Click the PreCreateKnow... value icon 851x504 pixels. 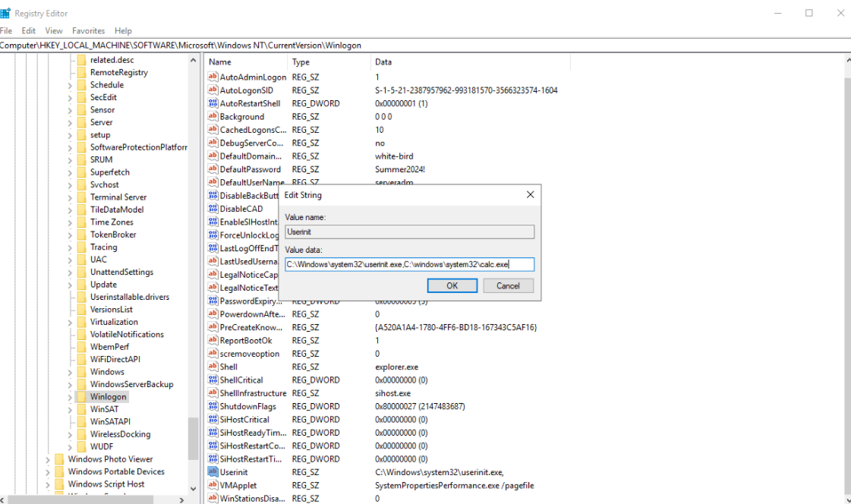(213, 327)
